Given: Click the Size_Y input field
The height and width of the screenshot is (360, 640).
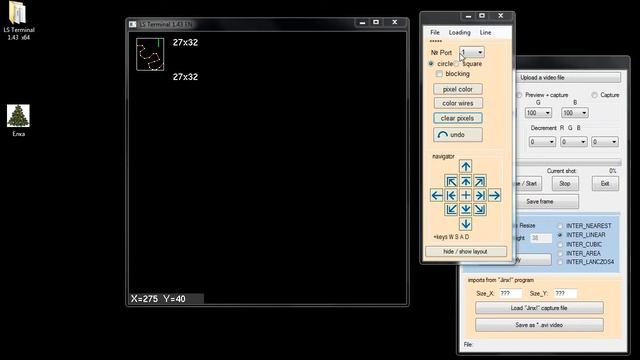Looking at the screenshot, I should coord(565,293).
